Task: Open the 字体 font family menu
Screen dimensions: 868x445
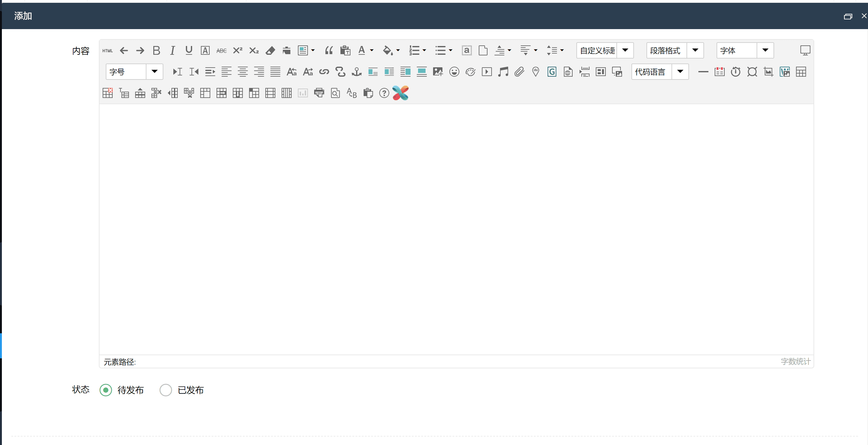Action: 765,50
